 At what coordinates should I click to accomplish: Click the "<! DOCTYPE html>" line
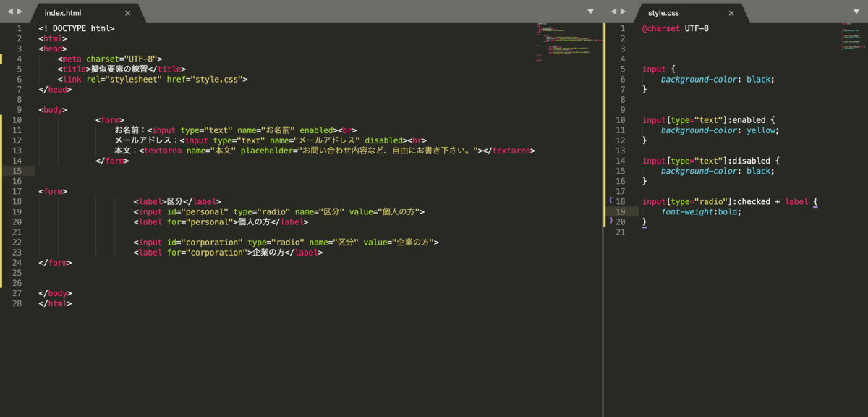[x=77, y=28]
